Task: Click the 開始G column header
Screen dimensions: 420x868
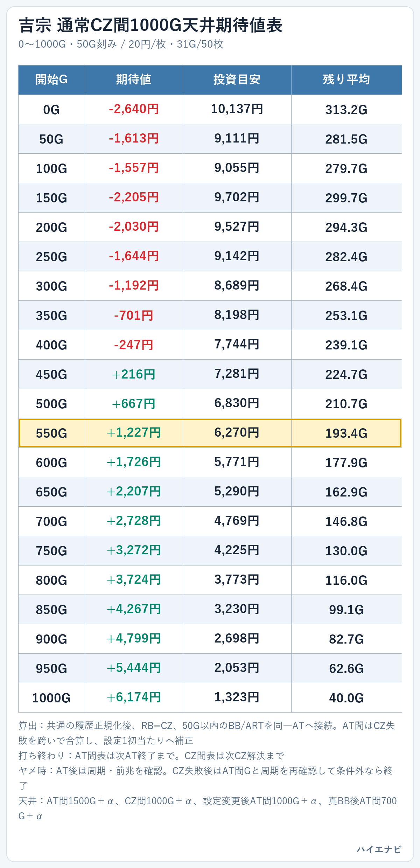Action: point(51,80)
